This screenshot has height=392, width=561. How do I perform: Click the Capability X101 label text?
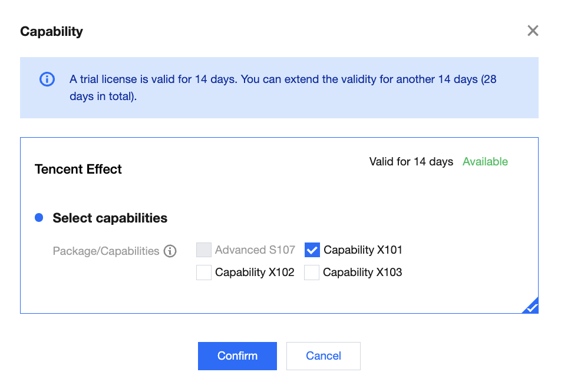(363, 250)
